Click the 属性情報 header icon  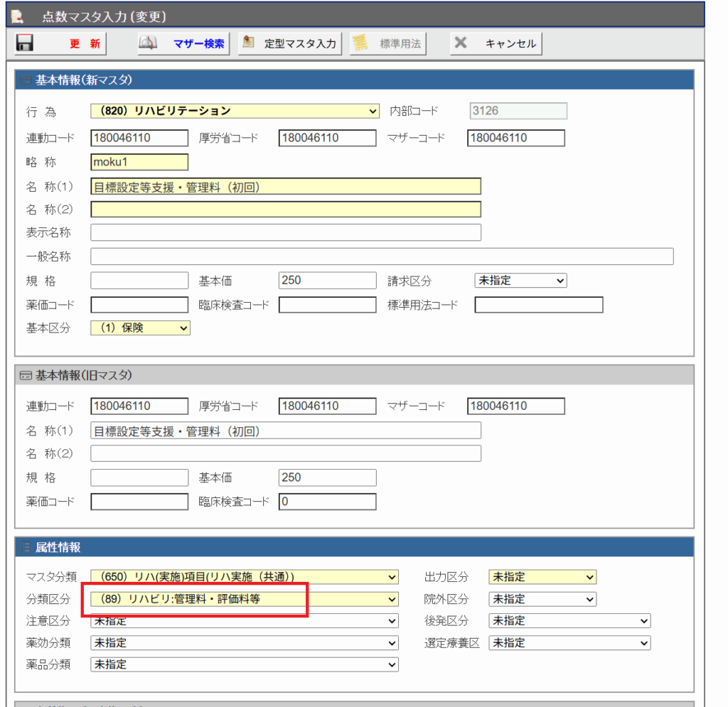click(26, 547)
